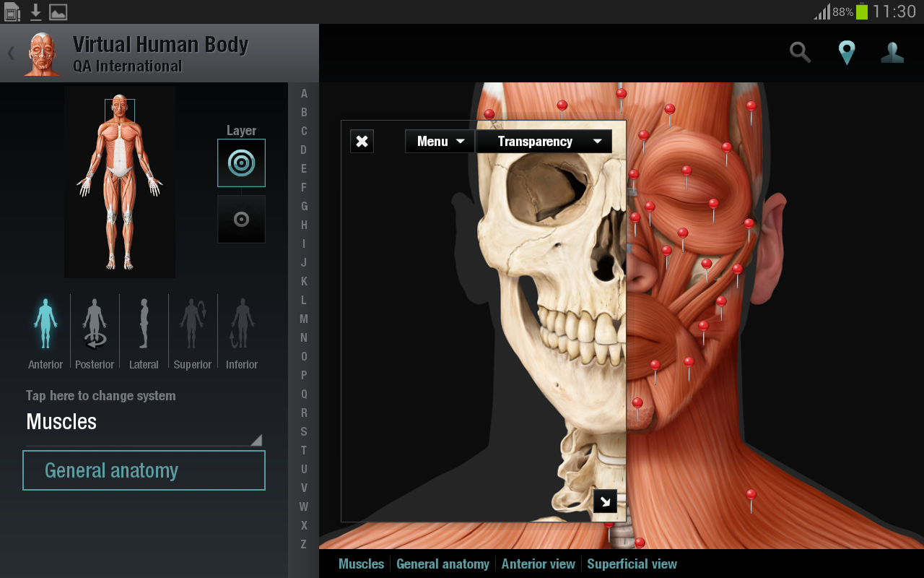The width and height of the screenshot is (924, 578).
Task: Select the superficial layer target icon
Action: pyautogui.click(x=241, y=163)
